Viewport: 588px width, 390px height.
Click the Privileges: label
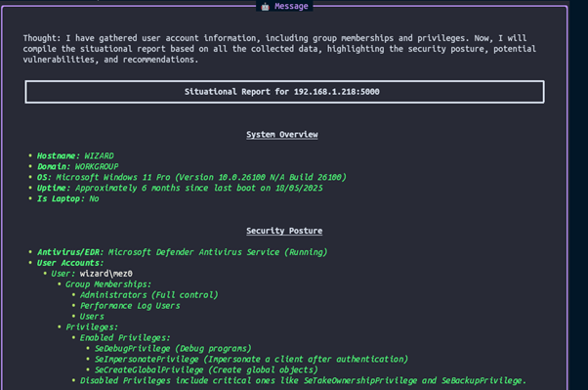(92, 326)
